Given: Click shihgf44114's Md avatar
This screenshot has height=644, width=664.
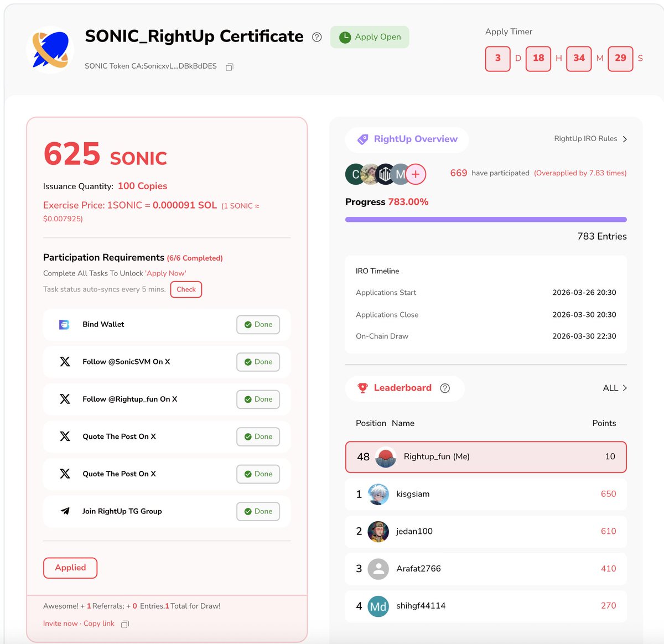Looking at the screenshot, I should click(x=378, y=606).
